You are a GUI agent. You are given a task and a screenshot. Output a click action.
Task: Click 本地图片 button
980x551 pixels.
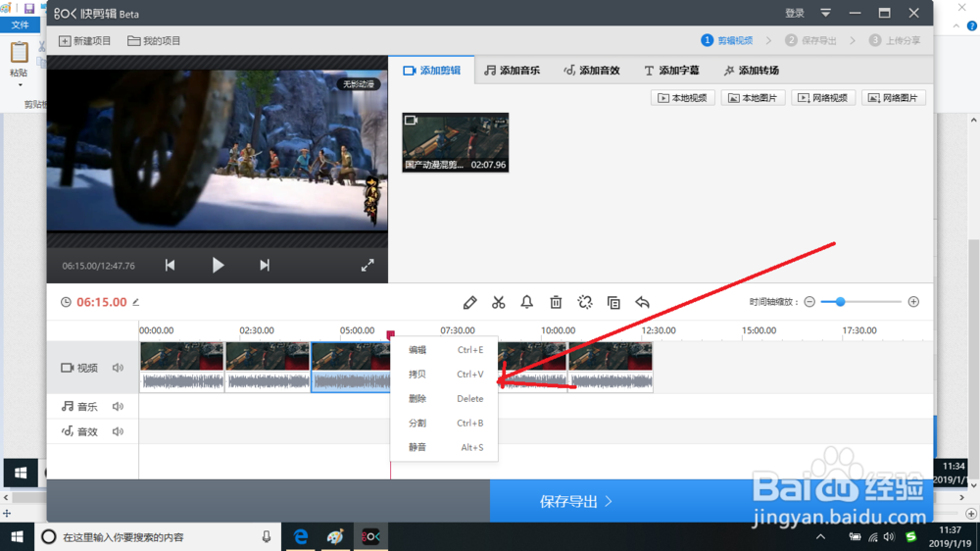(753, 98)
